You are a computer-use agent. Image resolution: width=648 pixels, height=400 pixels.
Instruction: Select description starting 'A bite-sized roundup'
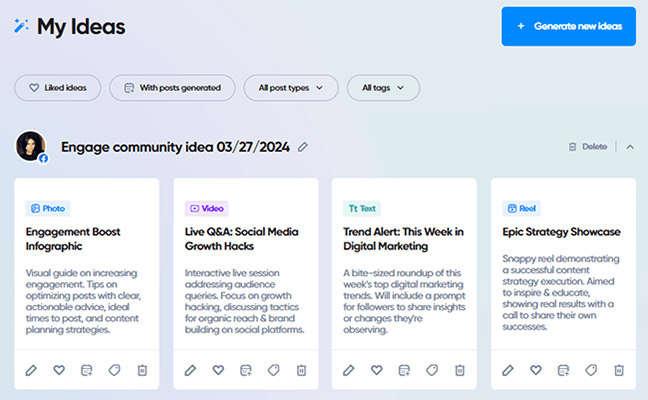pyautogui.click(x=404, y=301)
